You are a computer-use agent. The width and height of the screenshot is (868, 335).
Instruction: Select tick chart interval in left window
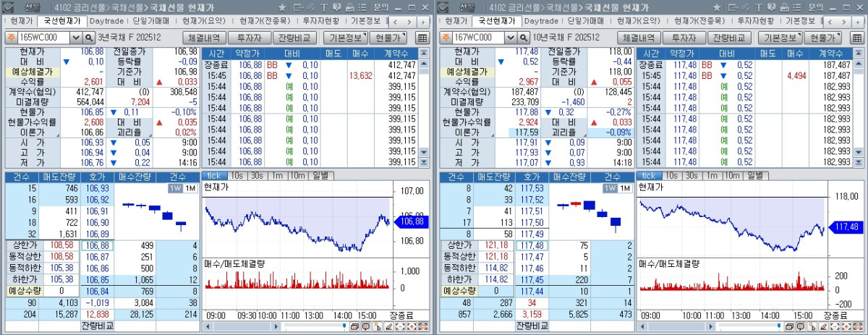(x=214, y=175)
